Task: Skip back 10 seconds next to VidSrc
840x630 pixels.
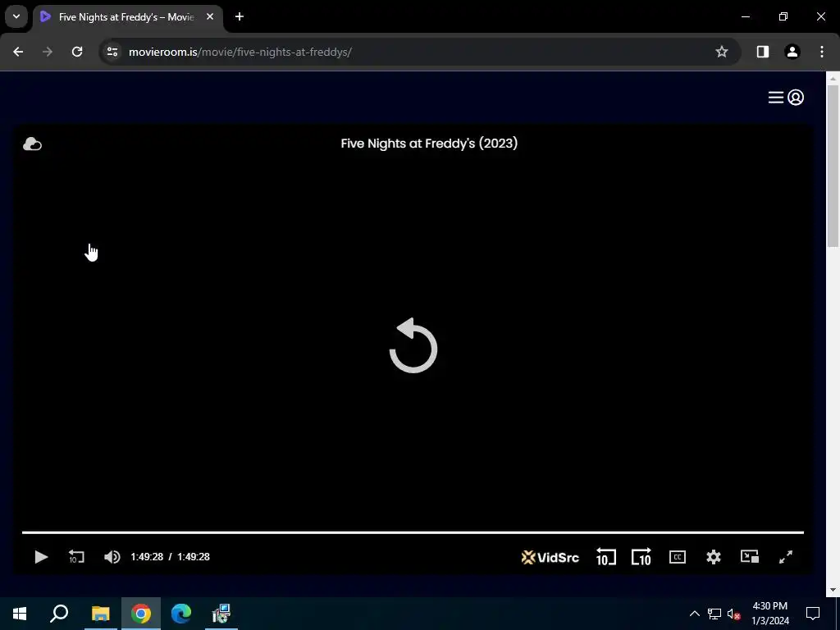Action: coord(606,557)
